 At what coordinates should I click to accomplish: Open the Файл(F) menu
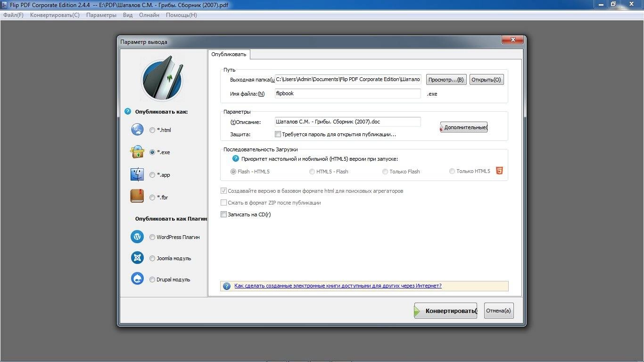[13, 15]
